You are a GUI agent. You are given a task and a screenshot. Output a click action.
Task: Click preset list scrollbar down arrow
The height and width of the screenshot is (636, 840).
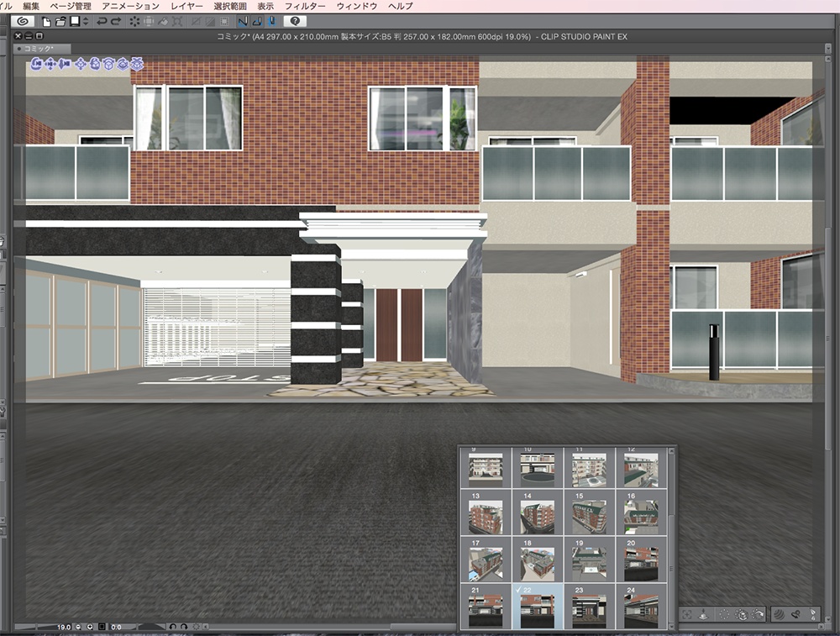pyautogui.click(x=671, y=626)
